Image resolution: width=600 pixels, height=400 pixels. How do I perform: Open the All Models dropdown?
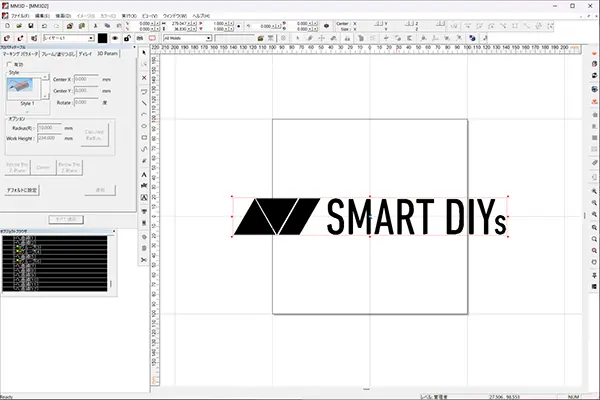(209, 38)
